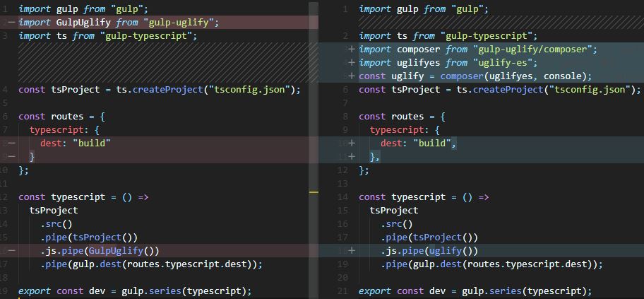Click .pipe(tsProject()) line in modified pane
Viewport: 644px width, 299px height.
429,238
